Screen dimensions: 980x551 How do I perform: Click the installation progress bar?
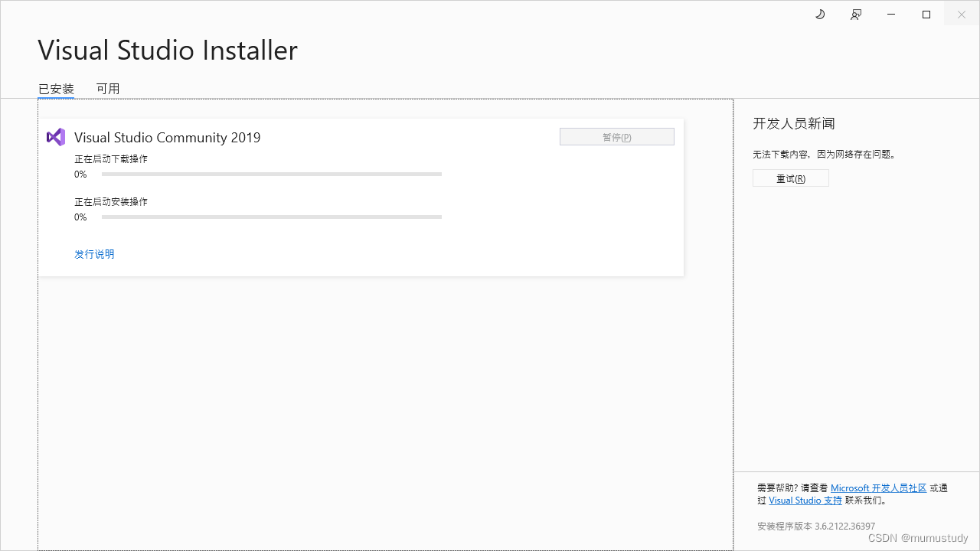pos(271,217)
